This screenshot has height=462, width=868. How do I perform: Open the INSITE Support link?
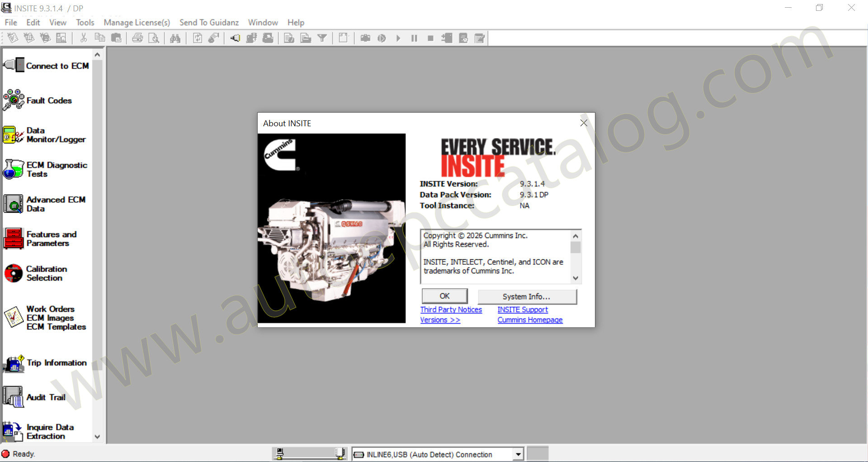coord(523,310)
